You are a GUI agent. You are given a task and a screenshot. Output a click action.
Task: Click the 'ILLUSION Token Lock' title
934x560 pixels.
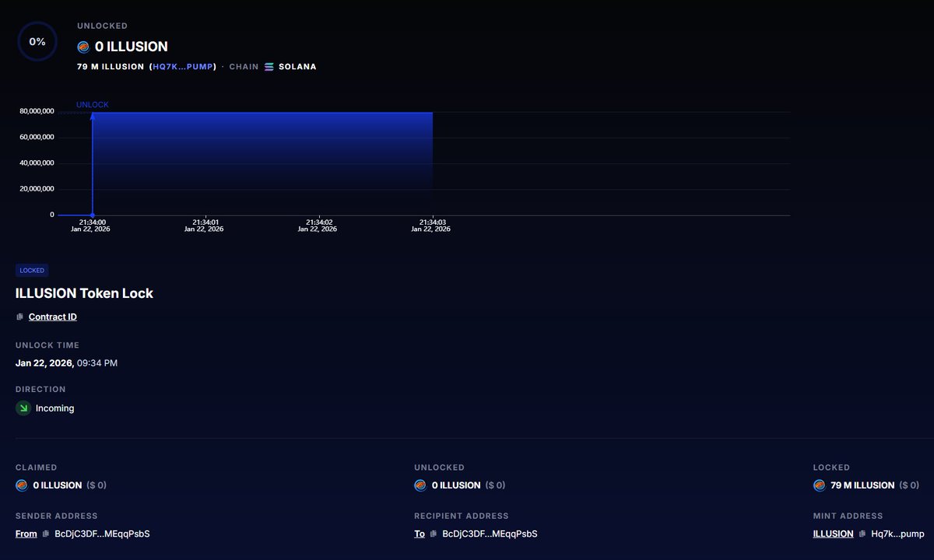85,294
